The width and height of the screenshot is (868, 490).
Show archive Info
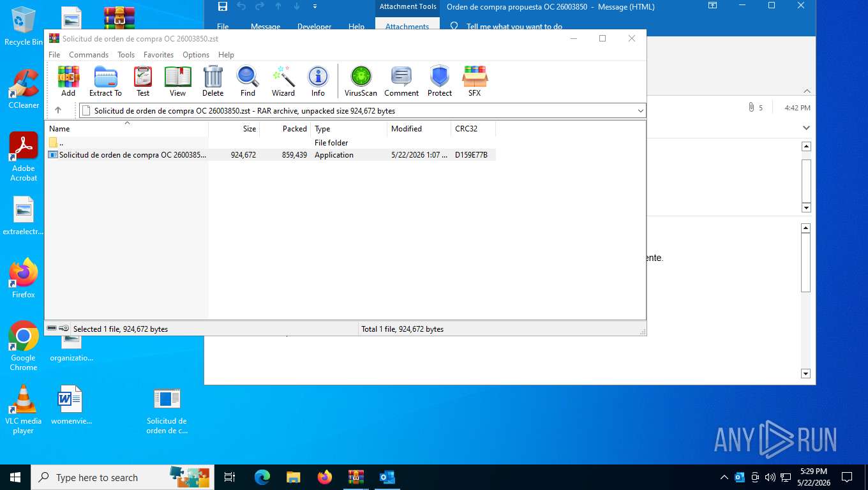(x=318, y=81)
